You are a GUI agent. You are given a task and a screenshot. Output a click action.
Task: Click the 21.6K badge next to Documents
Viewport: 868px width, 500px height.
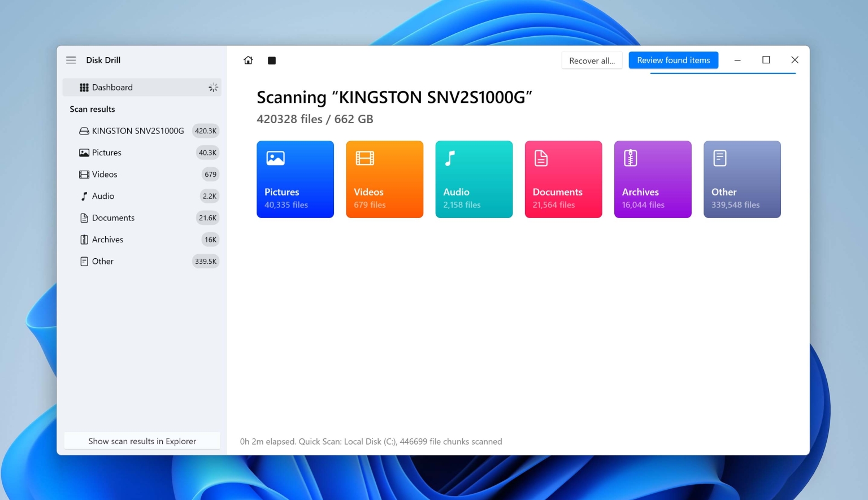point(207,218)
